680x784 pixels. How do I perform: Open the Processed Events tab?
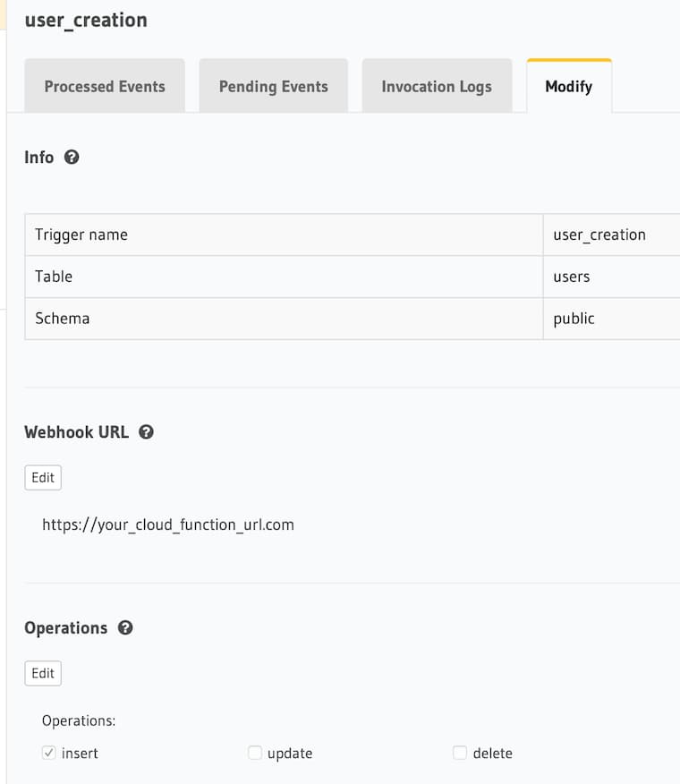click(105, 87)
